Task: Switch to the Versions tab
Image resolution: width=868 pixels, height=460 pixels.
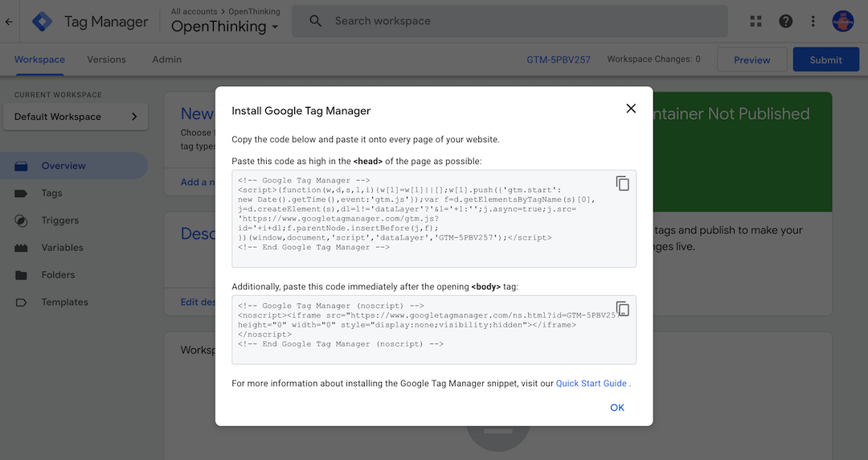Action: (x=106, y=60)
